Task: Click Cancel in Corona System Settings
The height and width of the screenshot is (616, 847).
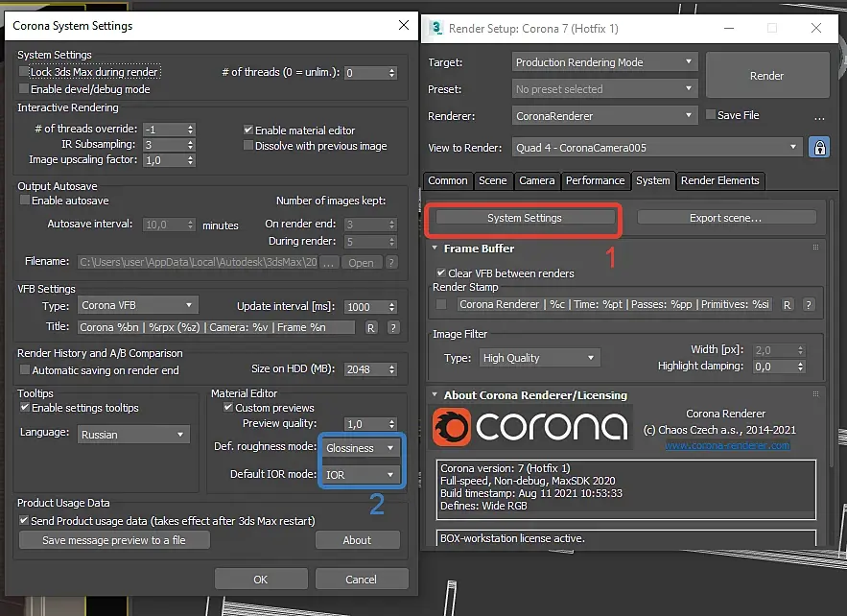Action: pos(361,580)
